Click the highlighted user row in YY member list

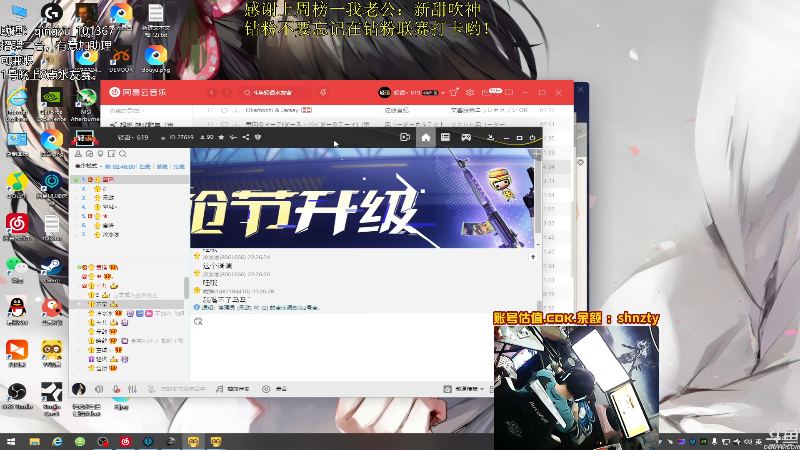tap(127, 304)
